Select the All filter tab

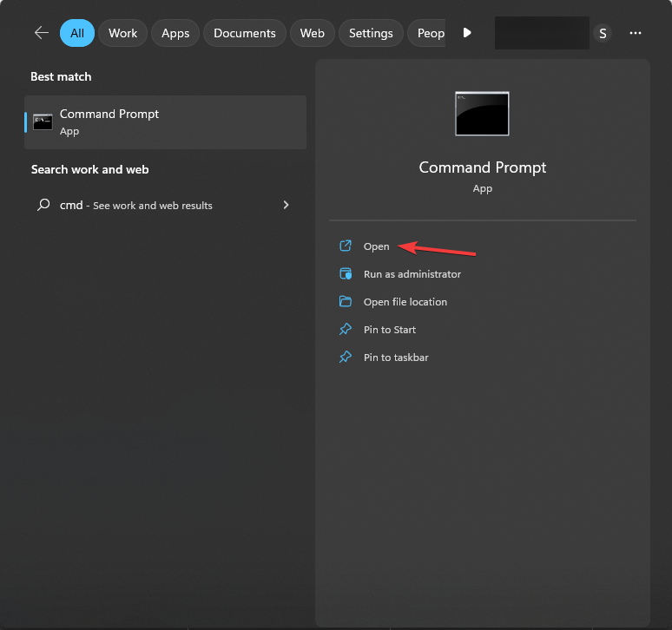click(x=77, y=33)
